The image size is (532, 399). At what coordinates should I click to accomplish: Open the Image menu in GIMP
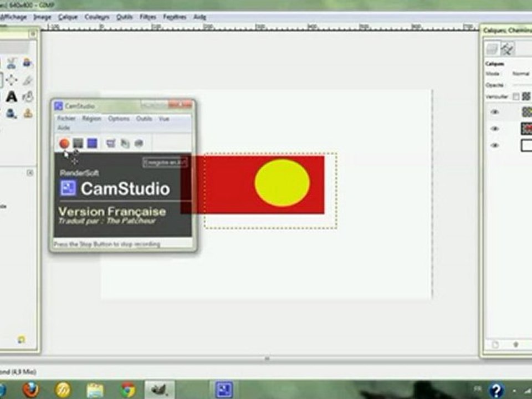pos(43,17)
